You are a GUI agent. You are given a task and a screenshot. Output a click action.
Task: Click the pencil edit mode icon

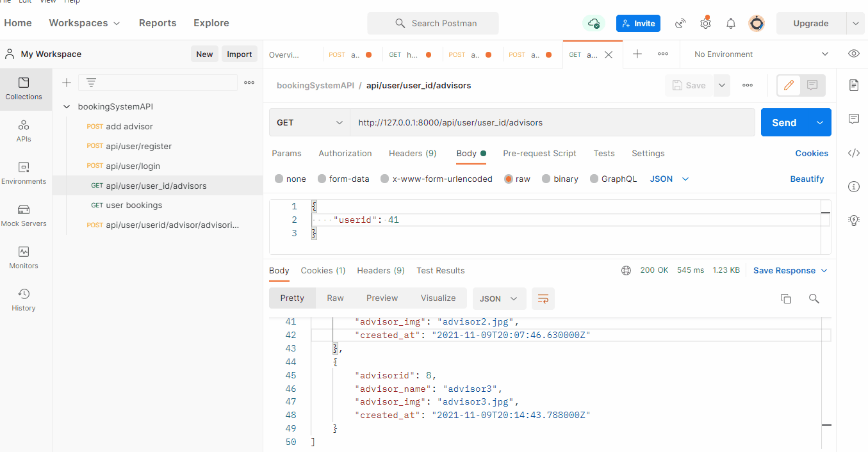(789, 85)
